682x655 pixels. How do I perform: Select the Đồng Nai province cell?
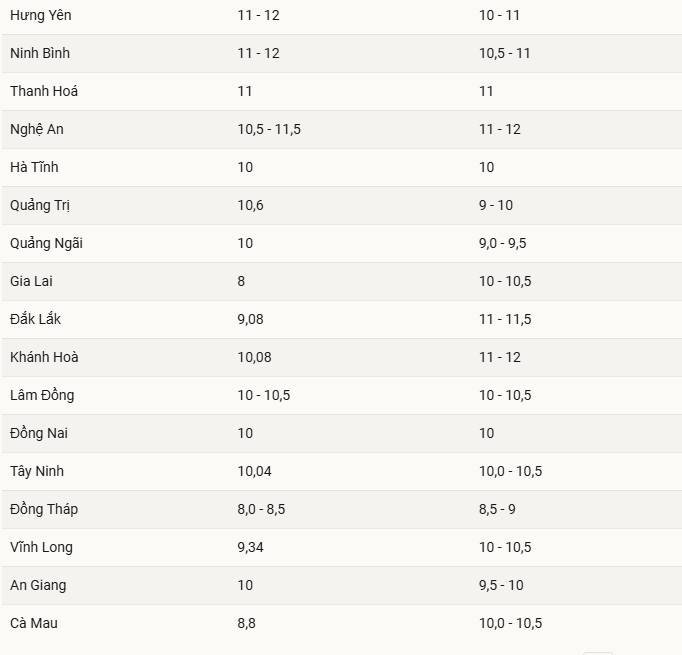tap(39, 433)
